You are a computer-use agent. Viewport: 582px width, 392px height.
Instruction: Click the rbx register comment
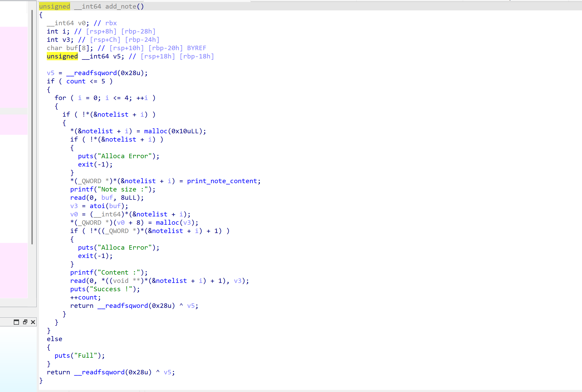111,23
